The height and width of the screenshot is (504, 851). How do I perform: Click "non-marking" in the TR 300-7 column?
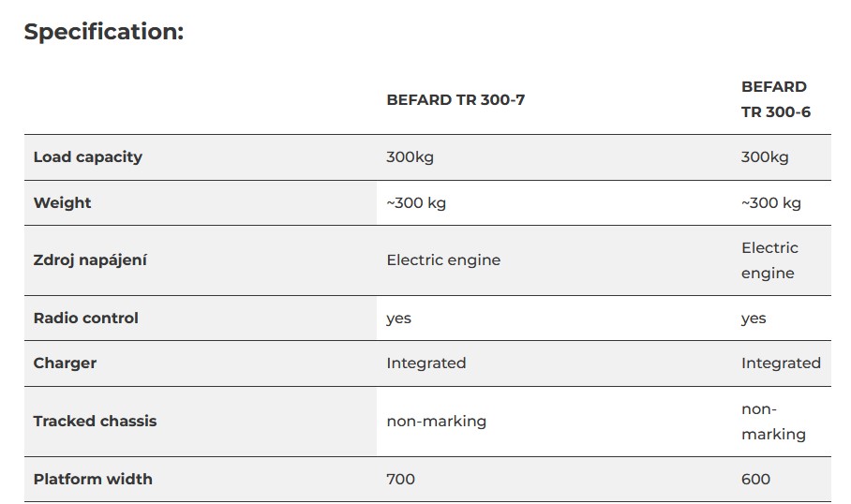pos(436,421)
